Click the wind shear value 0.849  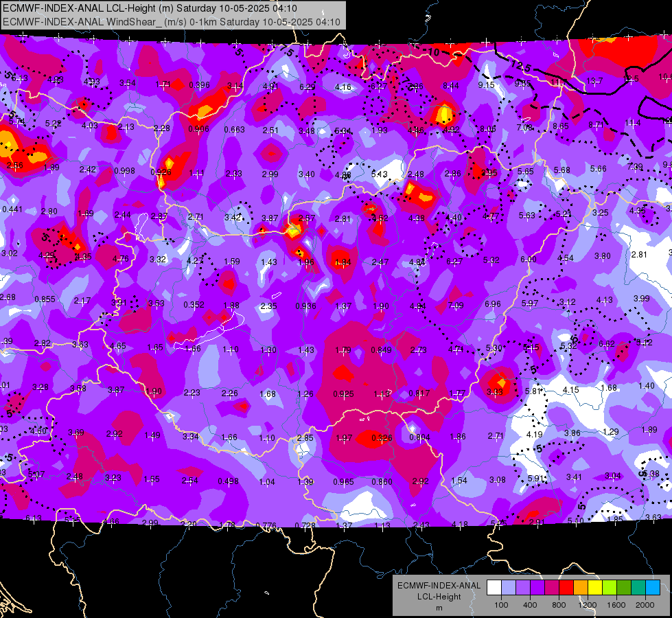(382, 350)
